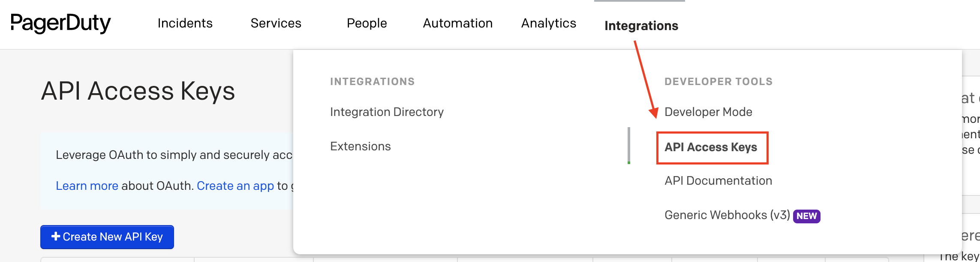980x262 pixels.
Task: Follow the Create an app link
Action: point(235,186)
